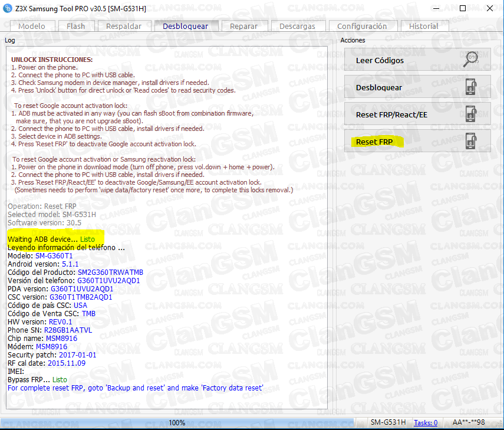504x430 pixels.
Task: Click the Modelo SM-G360T1 log line
Action: click(x=40, y=255)
